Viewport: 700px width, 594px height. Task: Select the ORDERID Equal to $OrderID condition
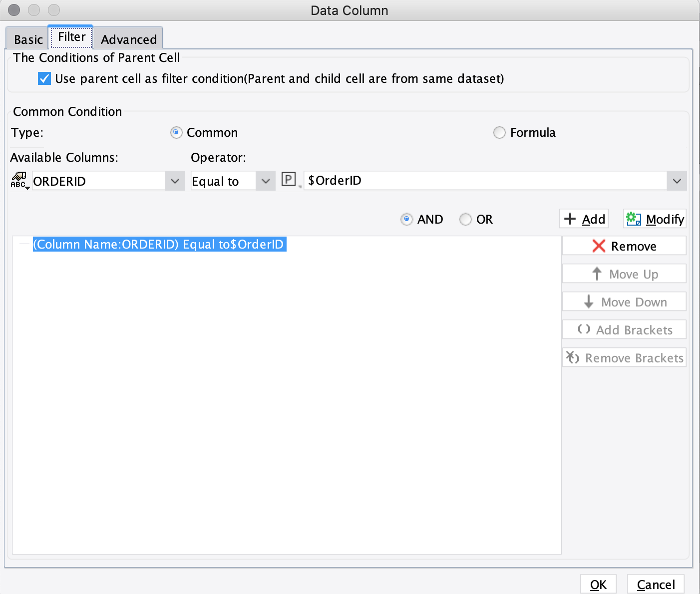[x=159, y=245]
